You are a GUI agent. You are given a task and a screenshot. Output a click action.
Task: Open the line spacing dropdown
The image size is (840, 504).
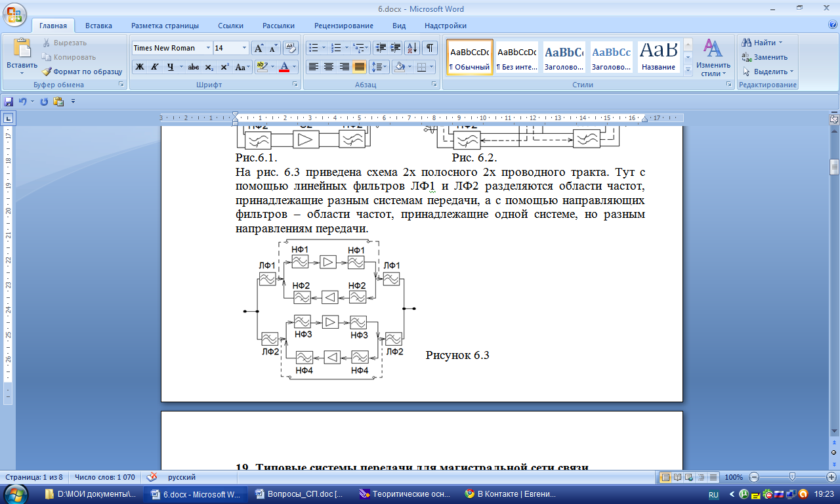pos(379,67)
